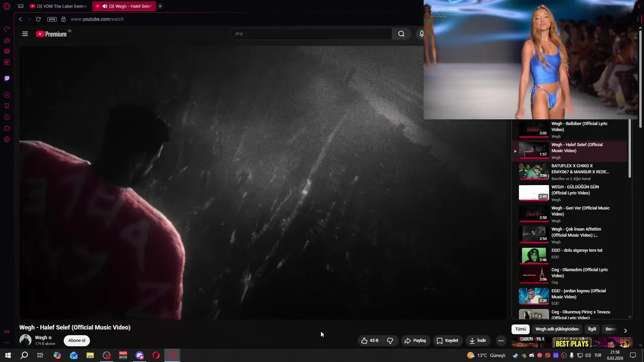644x362 pixels.
Task: Open Ceg - Olamadım lyric video
Action: pos(570,275)
